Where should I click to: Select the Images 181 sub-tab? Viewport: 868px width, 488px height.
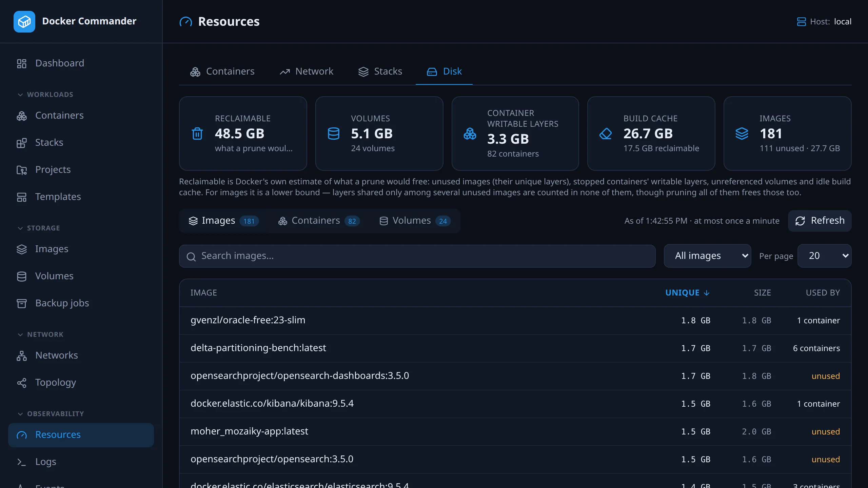224,221
